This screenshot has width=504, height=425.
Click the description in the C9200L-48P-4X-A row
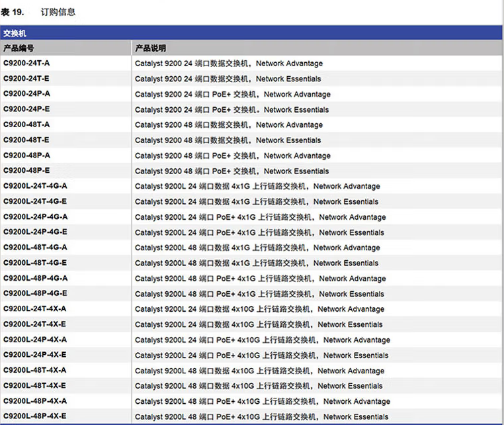click(x=263, y=402)
